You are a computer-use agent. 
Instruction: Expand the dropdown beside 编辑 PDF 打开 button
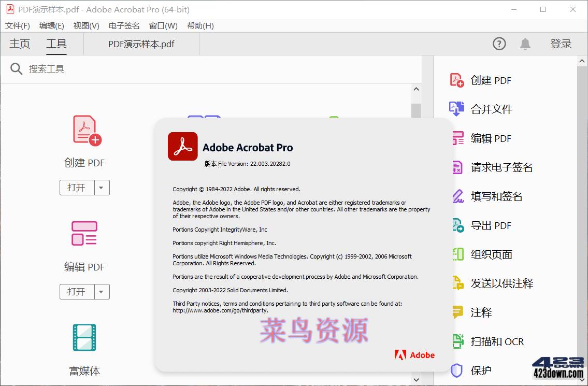pos(102,292)
